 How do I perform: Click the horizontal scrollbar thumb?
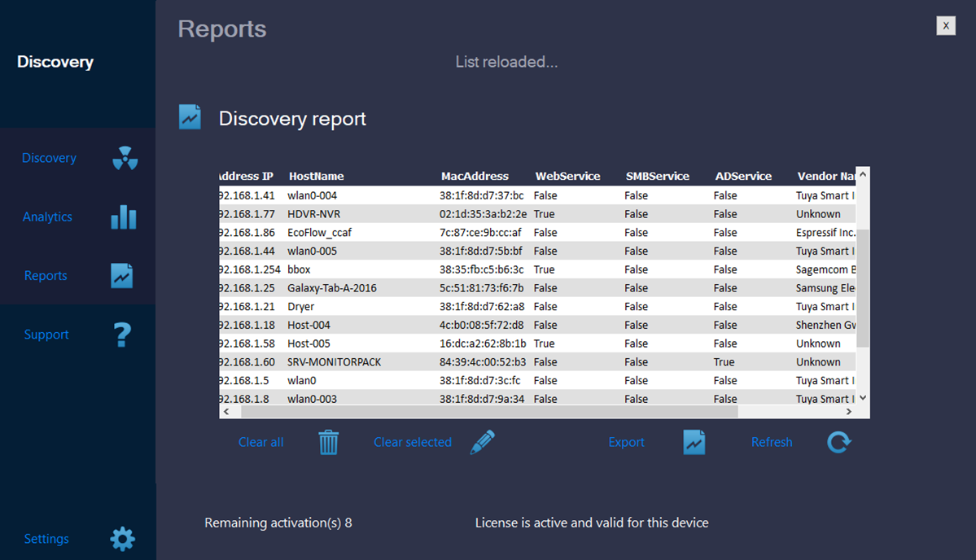click(489, 412)
